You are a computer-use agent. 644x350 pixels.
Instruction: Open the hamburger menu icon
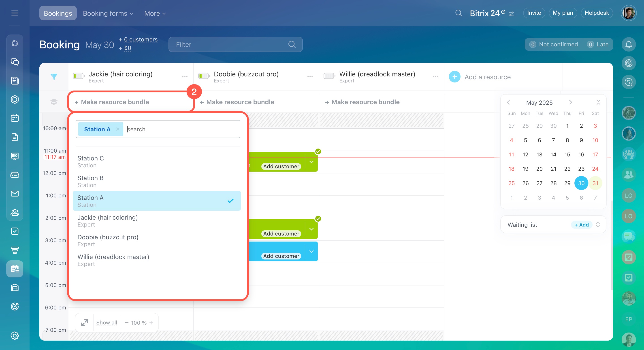click(x=15, y=13)
